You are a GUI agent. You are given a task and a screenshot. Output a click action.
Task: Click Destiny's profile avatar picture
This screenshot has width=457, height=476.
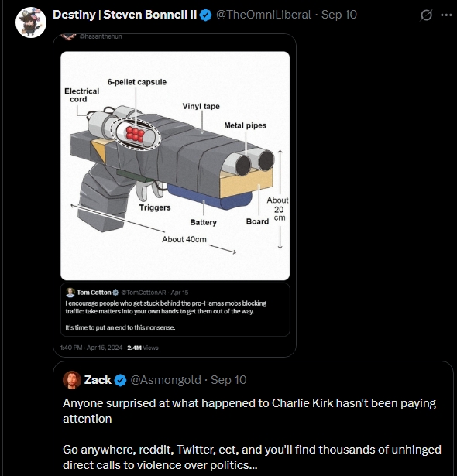point(31,22)
